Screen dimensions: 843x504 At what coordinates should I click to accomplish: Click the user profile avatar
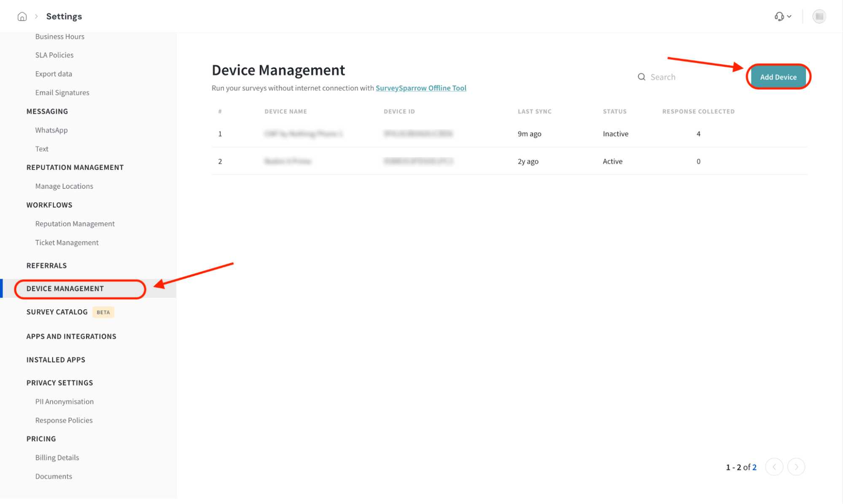pyautogui.click(x=819, y=16)
